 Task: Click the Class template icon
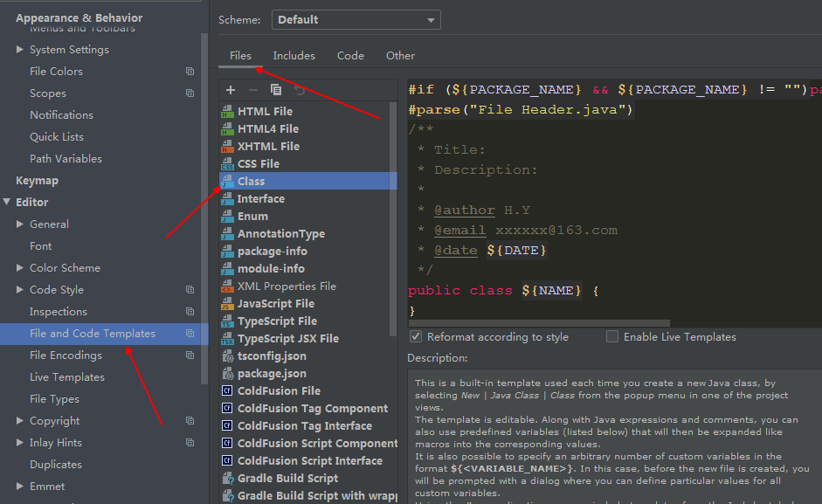(x=227, y=181)
